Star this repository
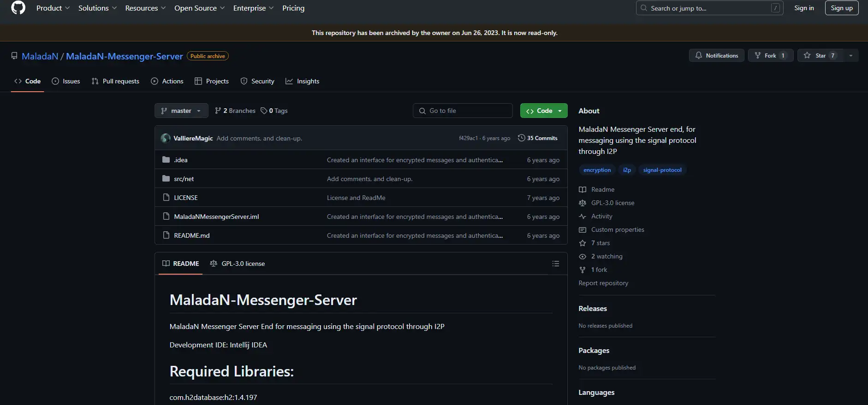This screenshot has width=868, height=405. coord(820,55)
